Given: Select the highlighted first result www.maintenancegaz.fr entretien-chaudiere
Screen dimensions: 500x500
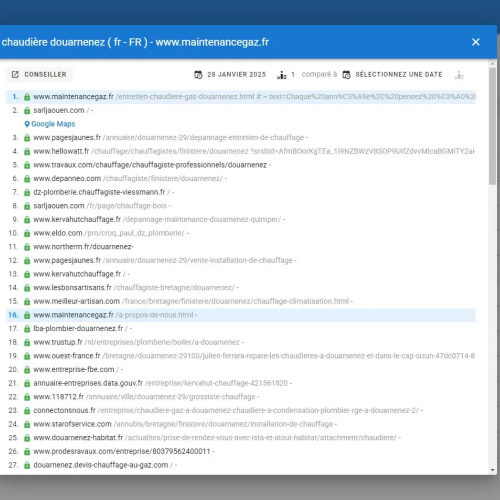Looking at the screenshot, I should tap(241, 97).
